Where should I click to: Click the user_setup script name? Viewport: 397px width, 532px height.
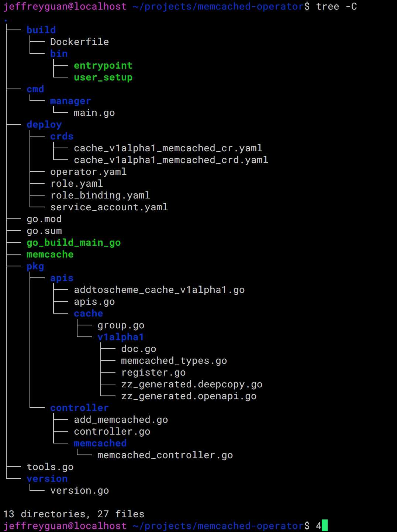click(x=103, y=77)
